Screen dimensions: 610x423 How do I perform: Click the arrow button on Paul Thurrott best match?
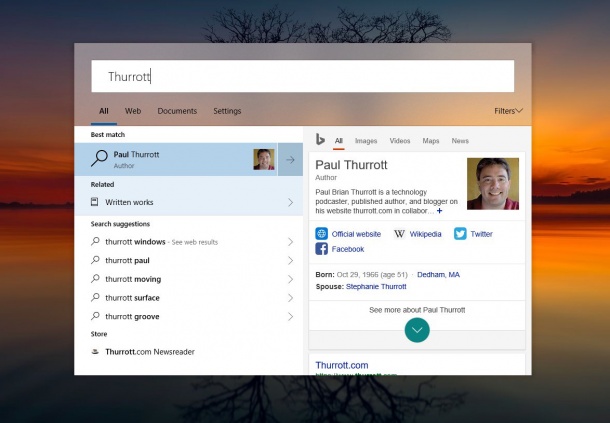coord(290,160)
